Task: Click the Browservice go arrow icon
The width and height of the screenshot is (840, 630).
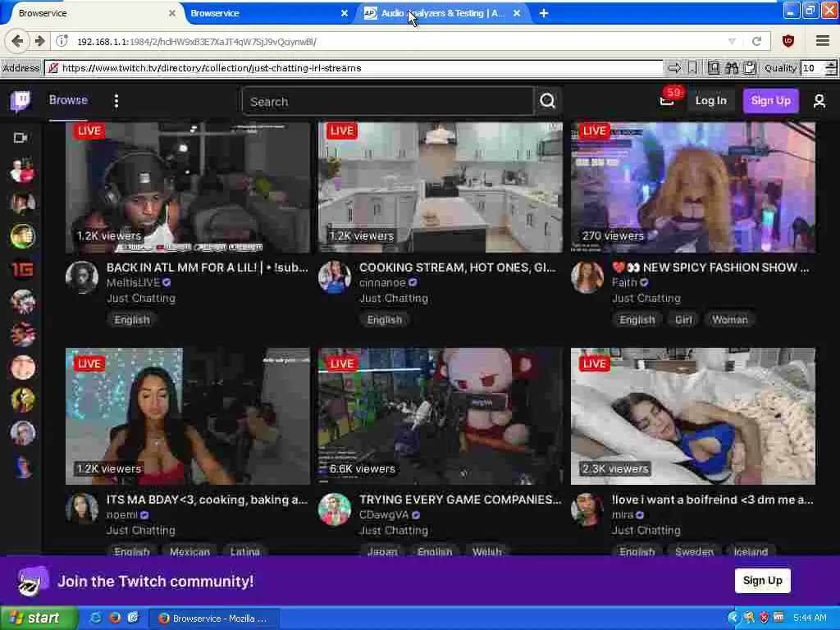Action: tap(674, 68)
